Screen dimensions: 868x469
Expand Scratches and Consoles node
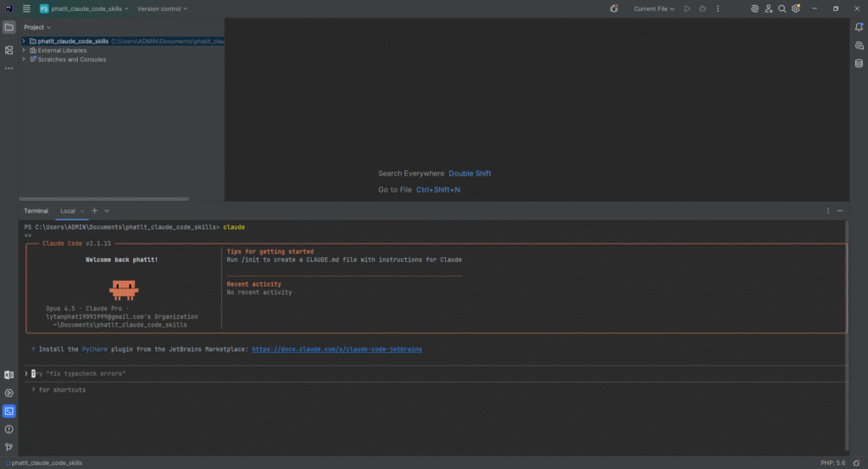24,59
